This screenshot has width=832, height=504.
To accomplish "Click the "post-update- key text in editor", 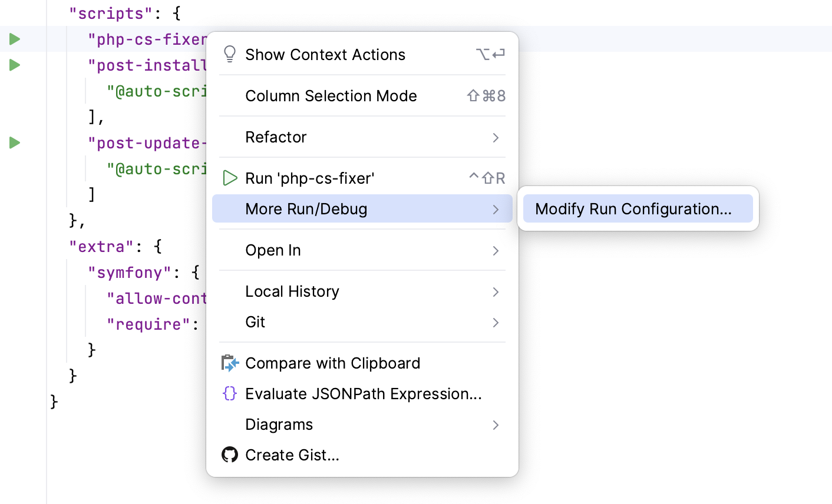I will [x=147, y=142].
